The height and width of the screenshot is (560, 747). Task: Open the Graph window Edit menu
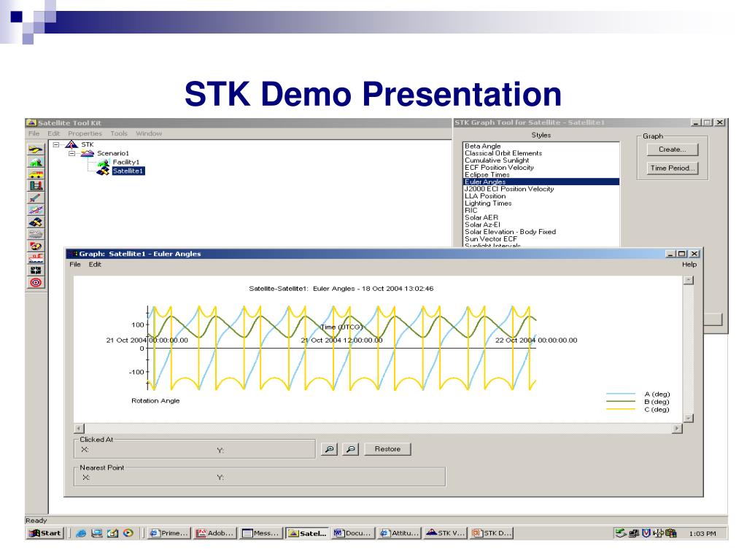tap(95, 264)
